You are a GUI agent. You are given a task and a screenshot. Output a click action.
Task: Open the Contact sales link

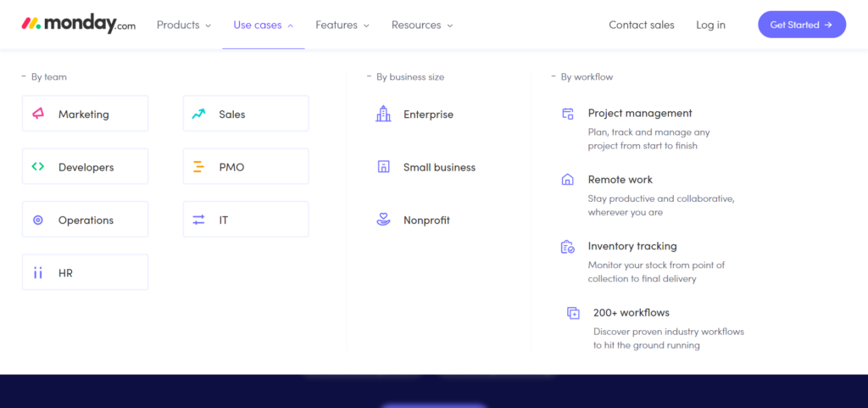click(x=642, y=25)
